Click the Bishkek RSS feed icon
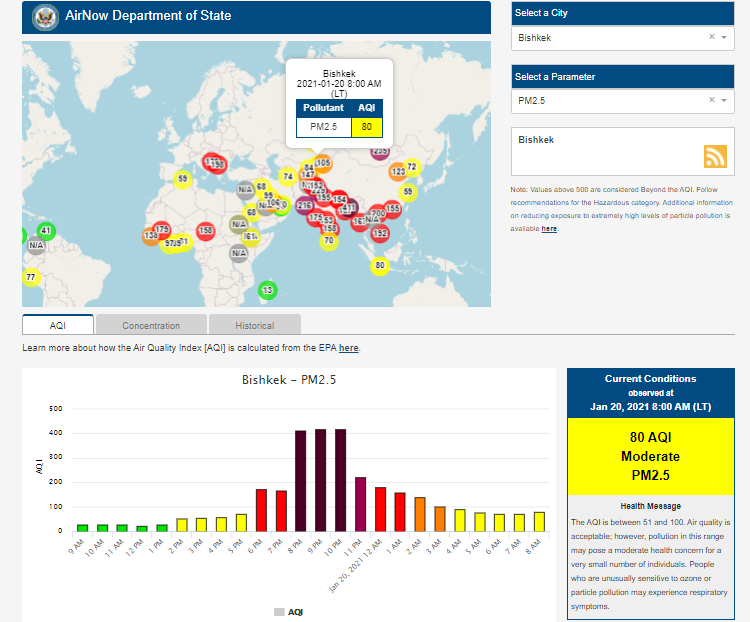This screenshot has width=750, height=622. click(x=715, y=156)
